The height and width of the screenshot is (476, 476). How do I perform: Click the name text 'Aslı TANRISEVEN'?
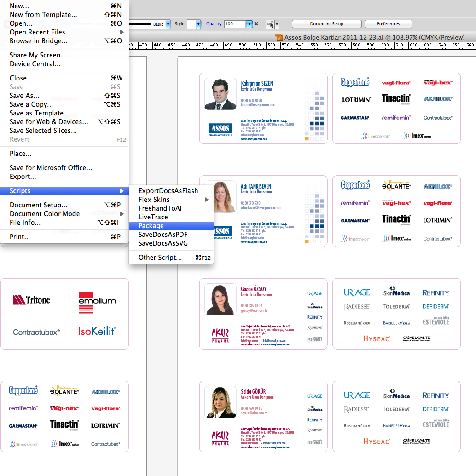click(256, 186)
